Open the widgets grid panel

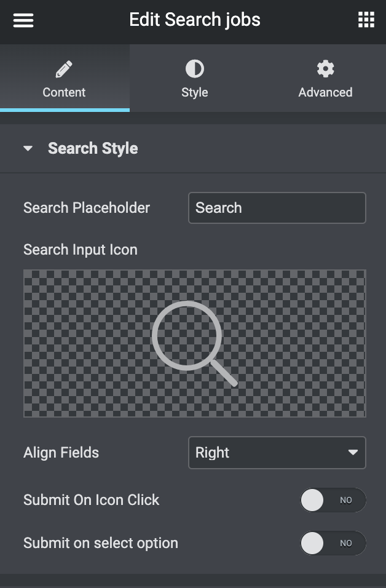366,20
